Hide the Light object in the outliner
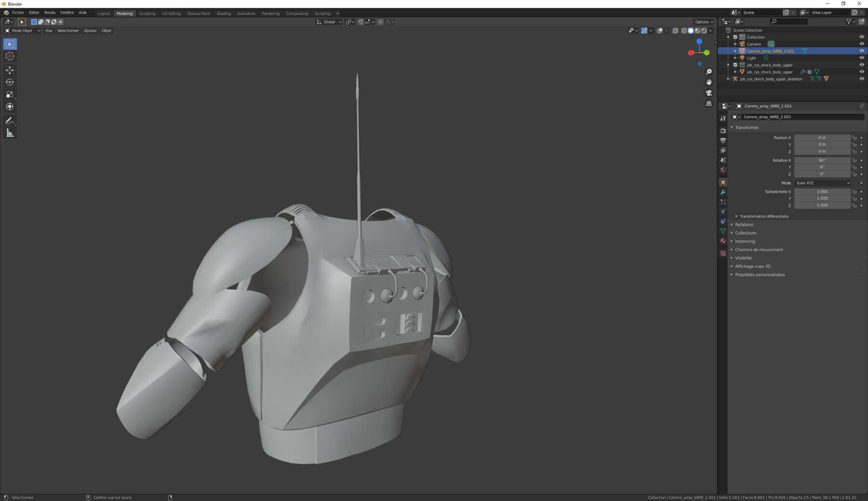This screenshot has height=501, width=868. [862, 57]
